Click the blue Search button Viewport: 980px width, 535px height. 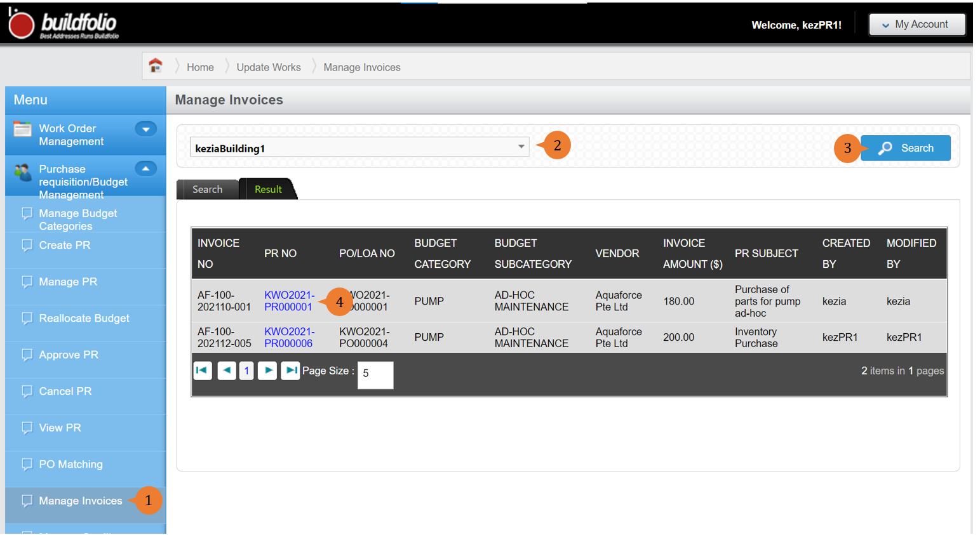[x=906, y=148]
